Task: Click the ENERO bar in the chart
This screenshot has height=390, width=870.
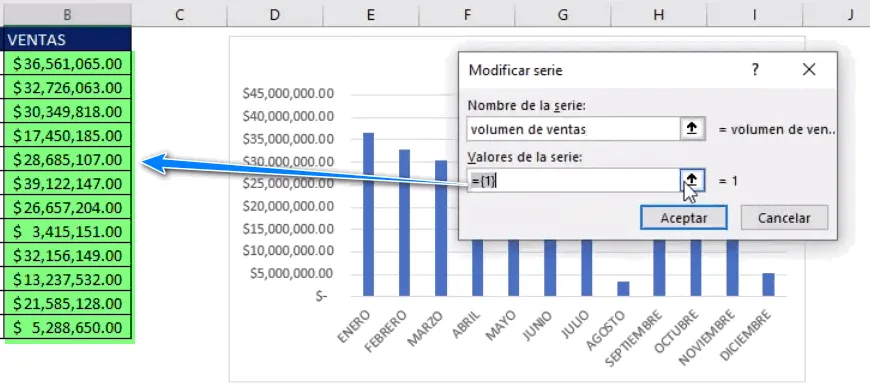Action: (368, 214)
